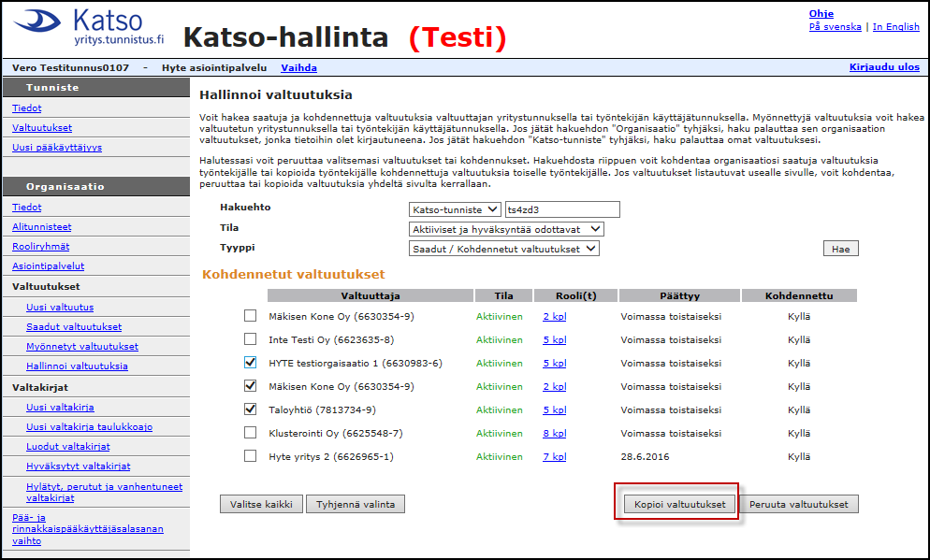
Task: Switch language to På svenska
Action: coord(836,27)
